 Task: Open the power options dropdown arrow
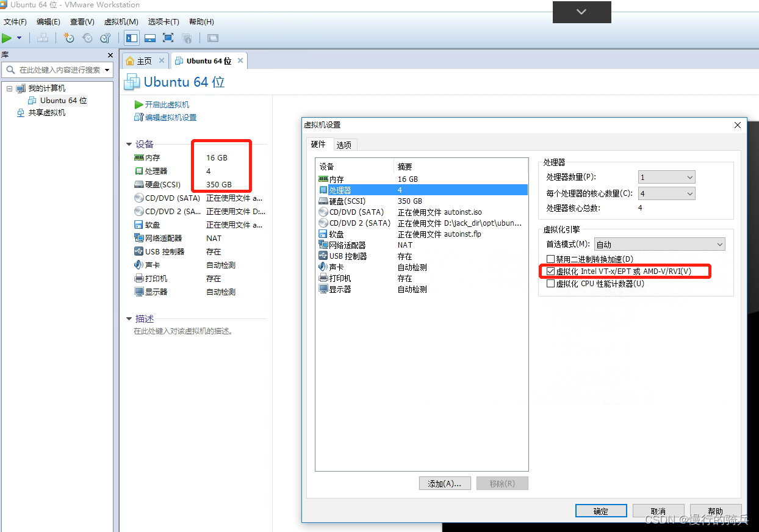(20, 38)
